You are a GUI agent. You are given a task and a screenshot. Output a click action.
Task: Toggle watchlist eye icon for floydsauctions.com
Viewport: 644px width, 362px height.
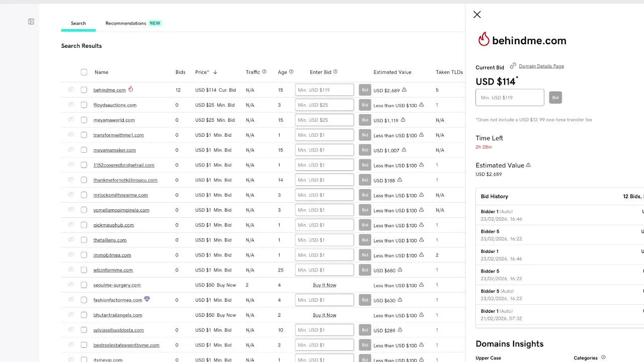(x=71, y=105)
